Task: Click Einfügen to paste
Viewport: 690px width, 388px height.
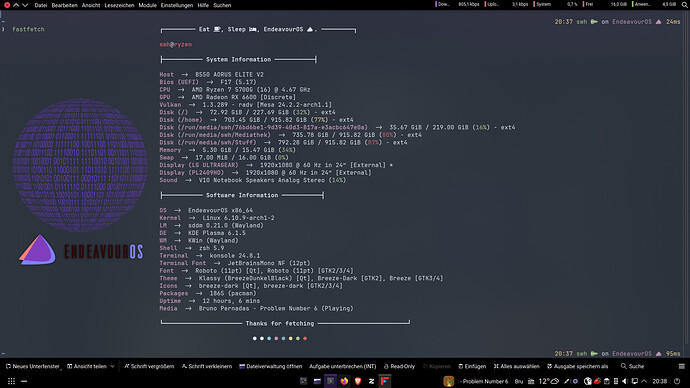Action: (472, 366)
